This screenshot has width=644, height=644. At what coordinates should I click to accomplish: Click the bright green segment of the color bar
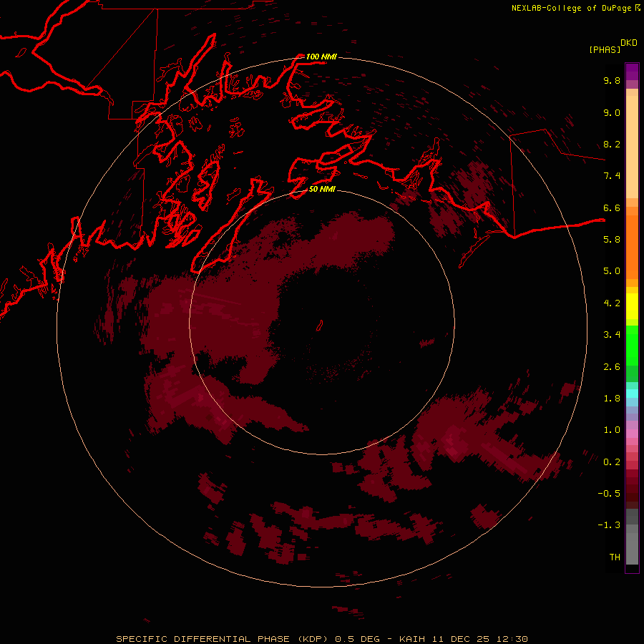click(632, 345)
